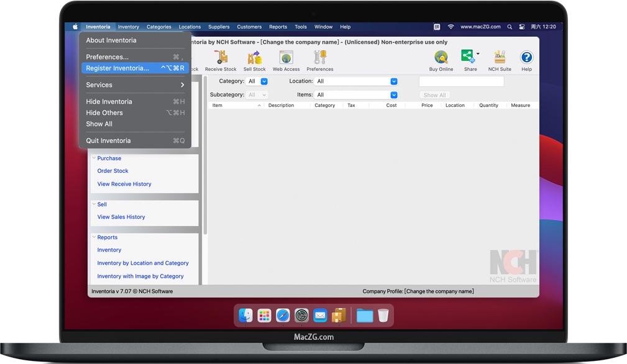This screenshot has height=364, width=627.
Task: Launch Web Access from the toolbar
Action: (x=286, y=58)
